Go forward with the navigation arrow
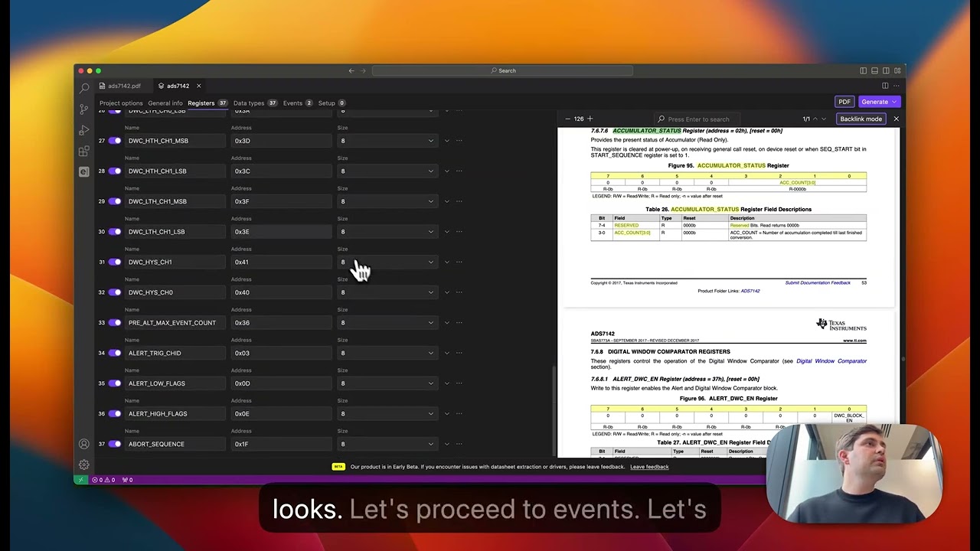This screenshot has height=551, width=980. pos(363,70)
